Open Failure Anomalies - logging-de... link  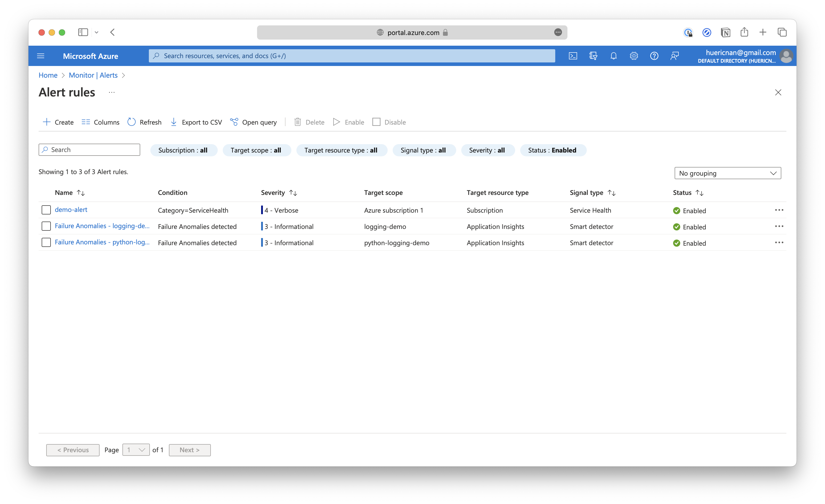pyautogui.click(x=102, y=226)
